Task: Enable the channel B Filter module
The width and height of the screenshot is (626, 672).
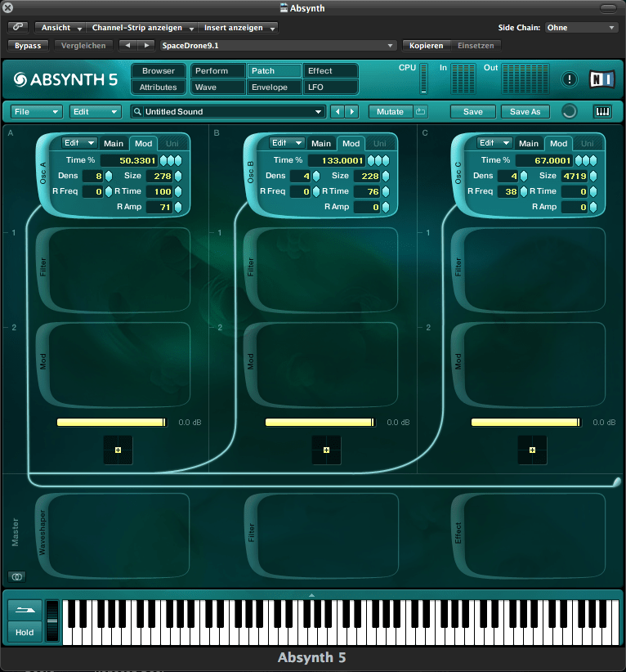Action: pos(251,267)
